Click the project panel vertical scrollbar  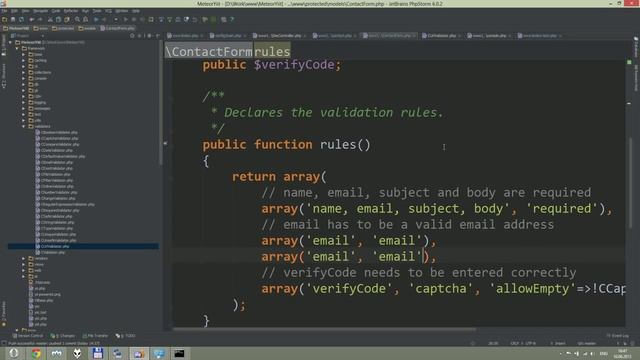(160, 103)
